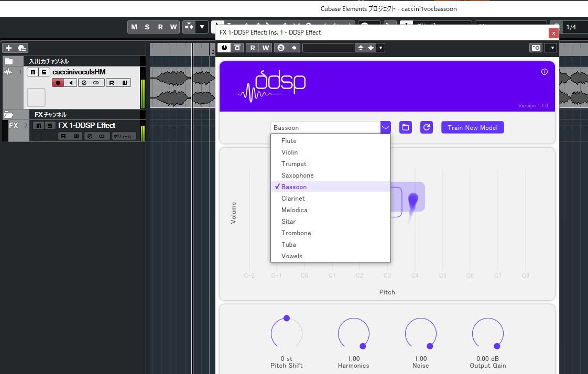Enable record on caccinivocalsHM track
The image size is (588, 374).
click(58, 82)
